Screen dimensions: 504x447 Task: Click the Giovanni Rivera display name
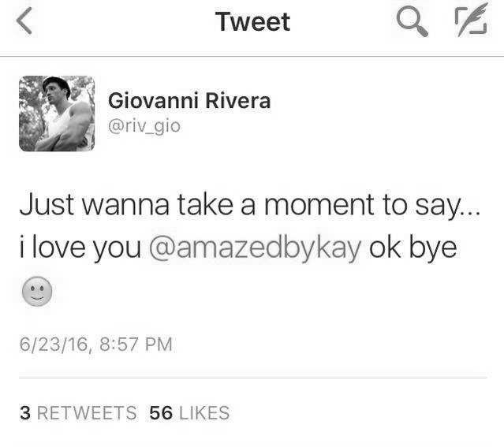(x=189, y=101)
